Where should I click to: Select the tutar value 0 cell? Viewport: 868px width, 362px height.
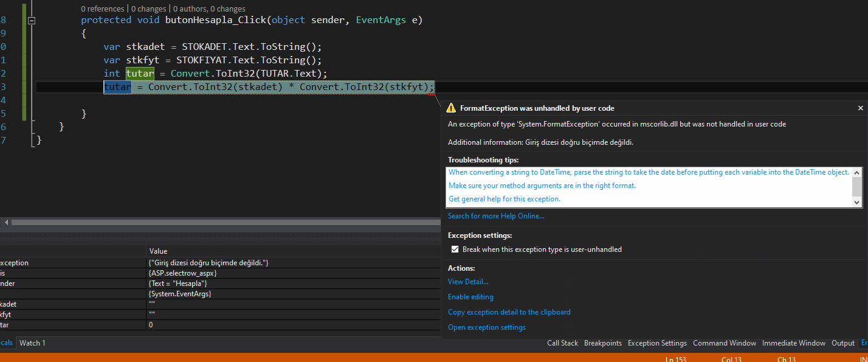(293, 325)
